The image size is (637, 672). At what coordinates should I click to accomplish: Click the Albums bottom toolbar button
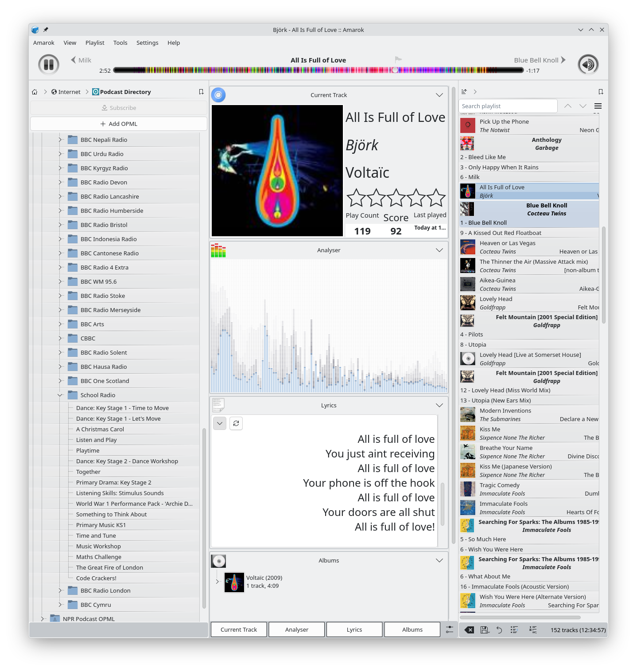412,629
